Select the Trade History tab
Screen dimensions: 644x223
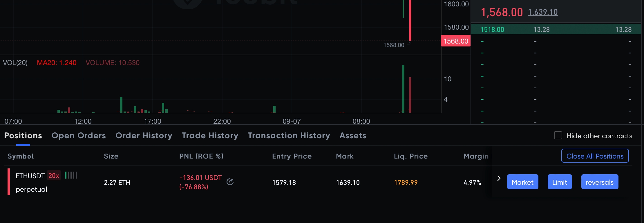(x=210, y=136)
